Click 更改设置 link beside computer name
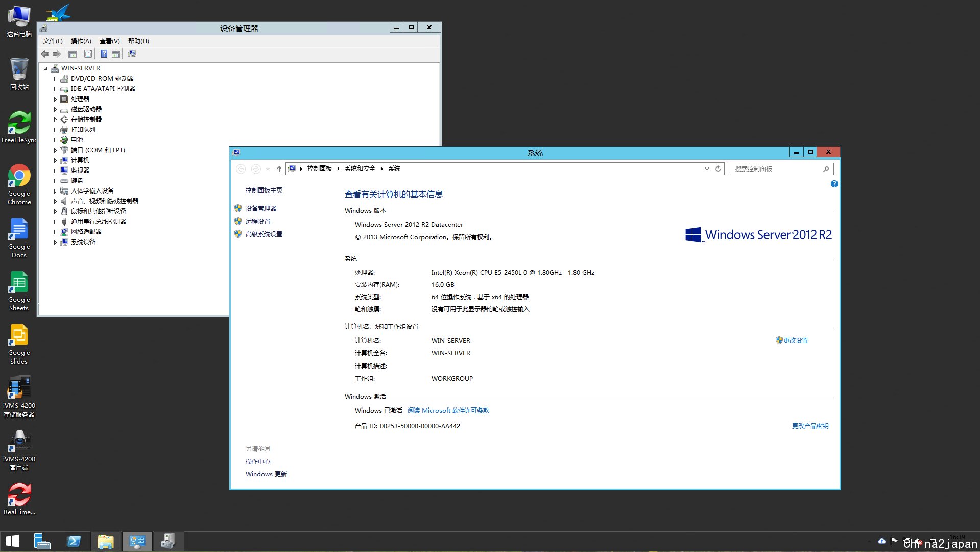 pos(796,340)
